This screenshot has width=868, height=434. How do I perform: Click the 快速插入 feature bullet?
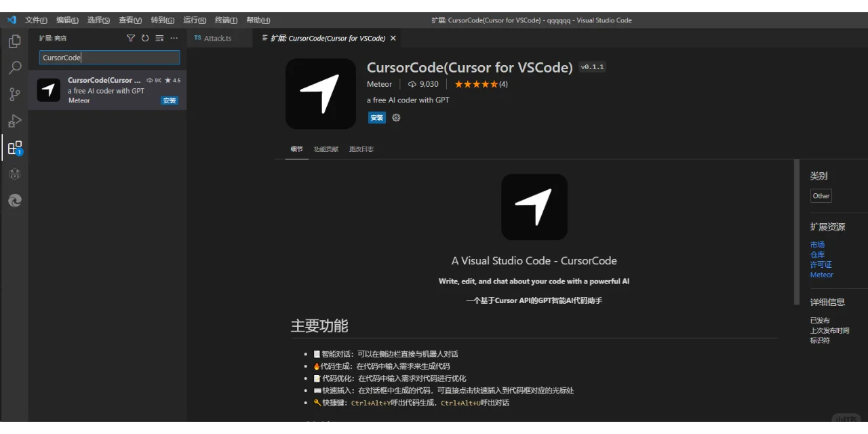pos(443,391)
